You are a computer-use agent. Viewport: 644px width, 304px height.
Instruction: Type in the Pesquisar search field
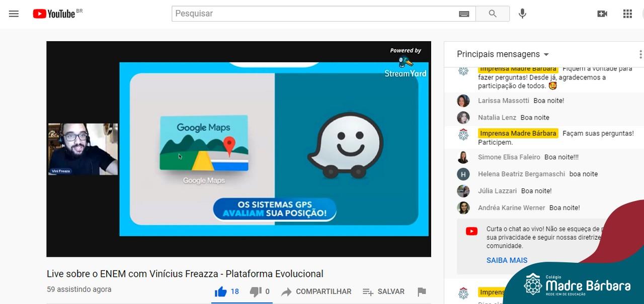[x=312, y=14]
